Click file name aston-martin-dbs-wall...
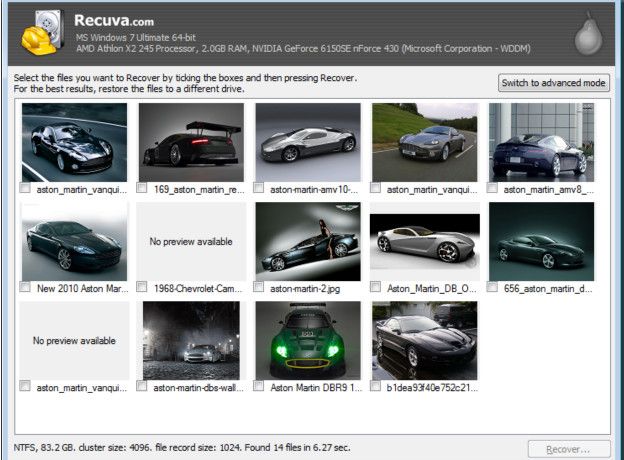The height and width of the screenshot is (460, 624). (x=198, y=388)
